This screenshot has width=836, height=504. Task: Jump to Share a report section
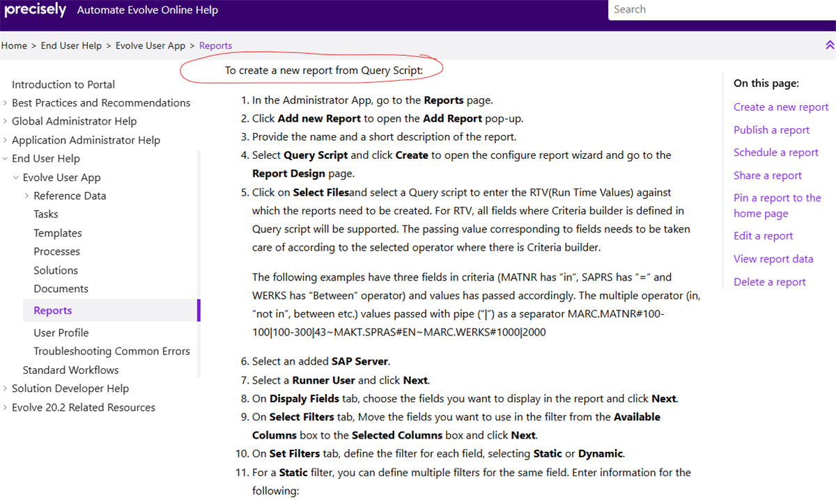coord(768,175)
